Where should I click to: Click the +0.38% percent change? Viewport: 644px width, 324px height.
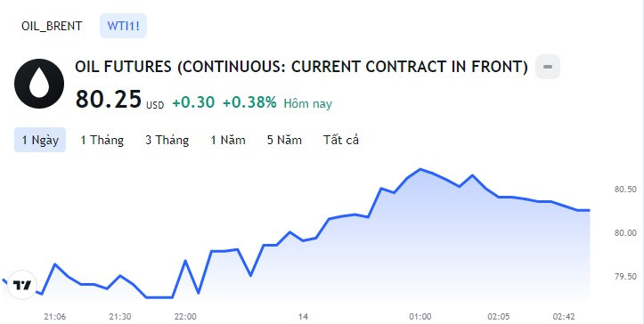click(x=249, y=102)
